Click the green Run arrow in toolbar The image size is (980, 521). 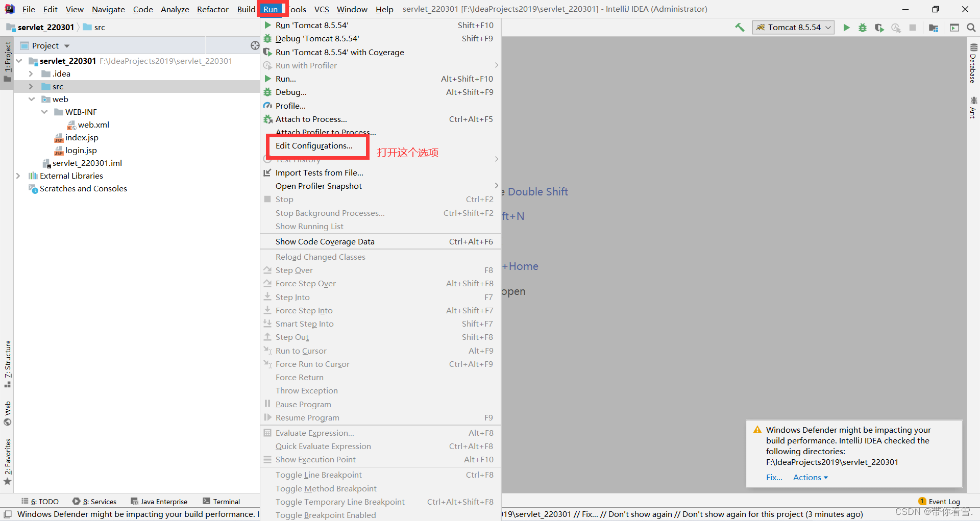click(x=846, y=28)
